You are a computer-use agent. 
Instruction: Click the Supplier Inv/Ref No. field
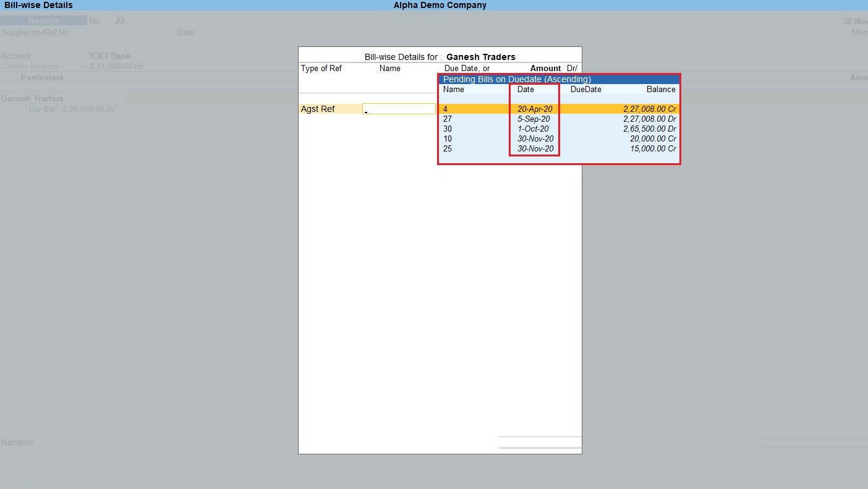coord(111,32)
